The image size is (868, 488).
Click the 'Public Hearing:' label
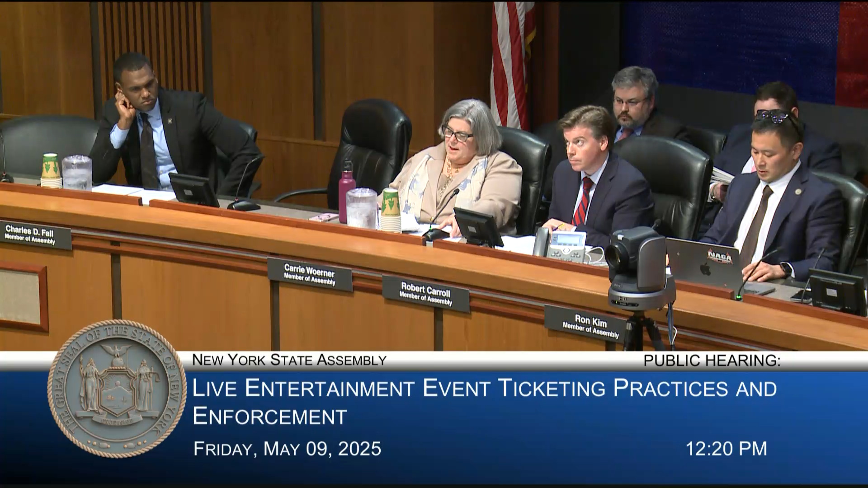712,361
